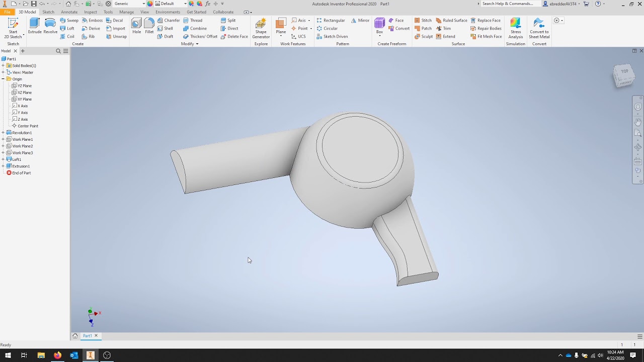Image resolution: width=644 pixels, height=362 pixels.
Task: Choose the Draft tool
Action: [165, 37]
